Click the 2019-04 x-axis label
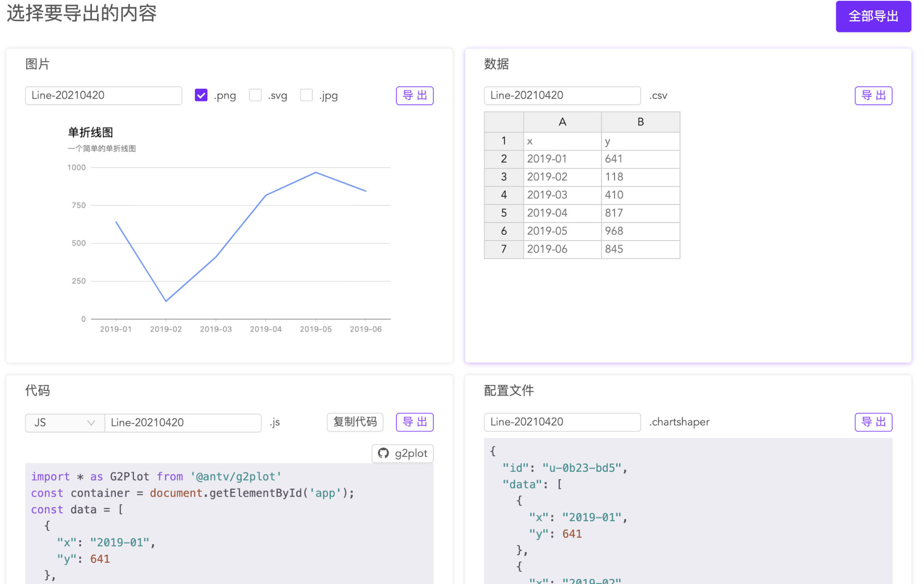This screenshot has height=584, width=924. (x=266, y=329)
